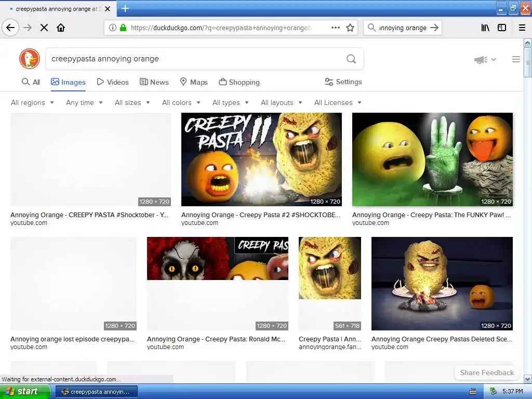Click the Share Feedback button
532x399 pixels.
[x=487, y=373]
